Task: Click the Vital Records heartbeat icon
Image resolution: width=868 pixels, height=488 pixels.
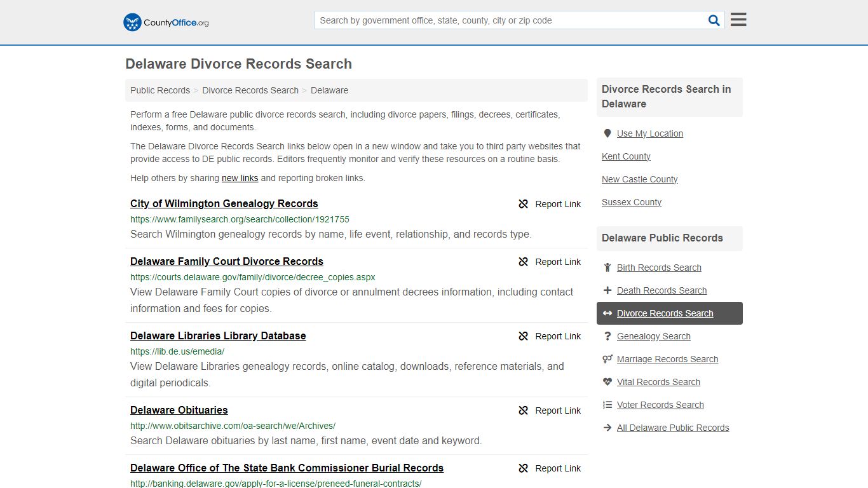Action: (607, 382)
